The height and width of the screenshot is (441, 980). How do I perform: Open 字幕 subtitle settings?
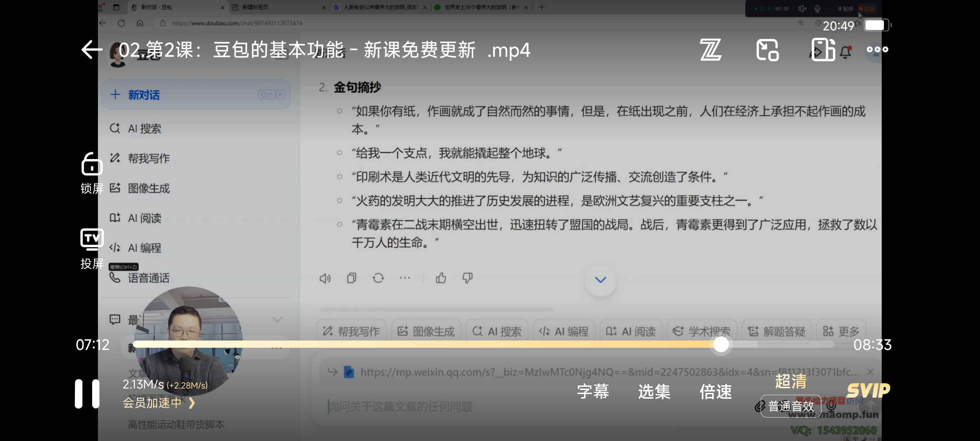[593, 391]
